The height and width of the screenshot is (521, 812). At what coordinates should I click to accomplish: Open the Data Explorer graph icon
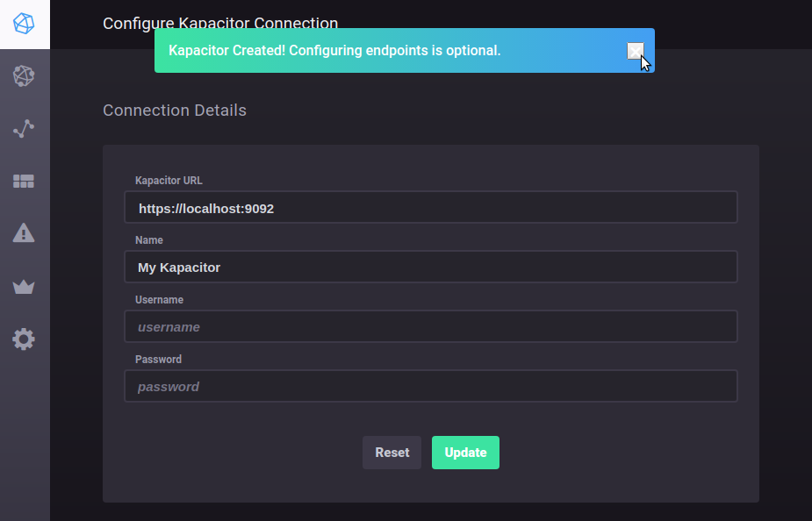(25, 129)
